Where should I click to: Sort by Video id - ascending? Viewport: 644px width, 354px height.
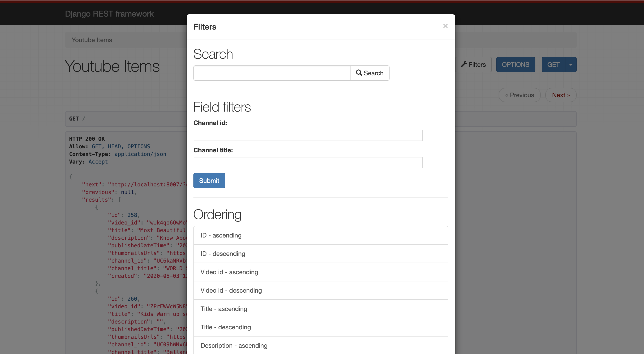click(x=320, y=272)
